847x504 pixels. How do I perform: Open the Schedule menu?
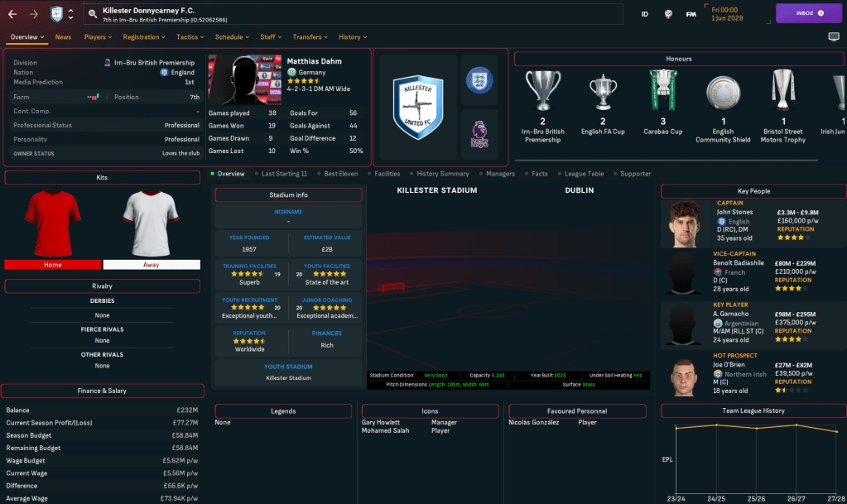(233, 37)
